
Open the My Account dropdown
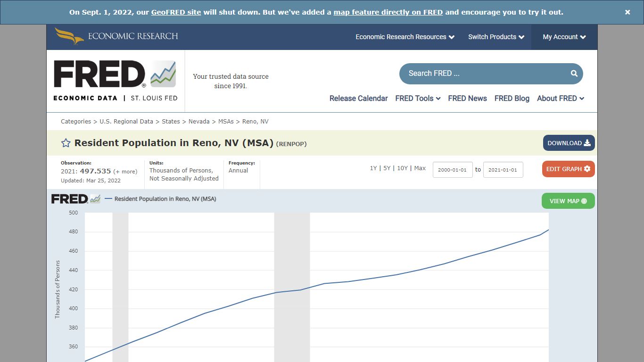click(x=564, y=37)
